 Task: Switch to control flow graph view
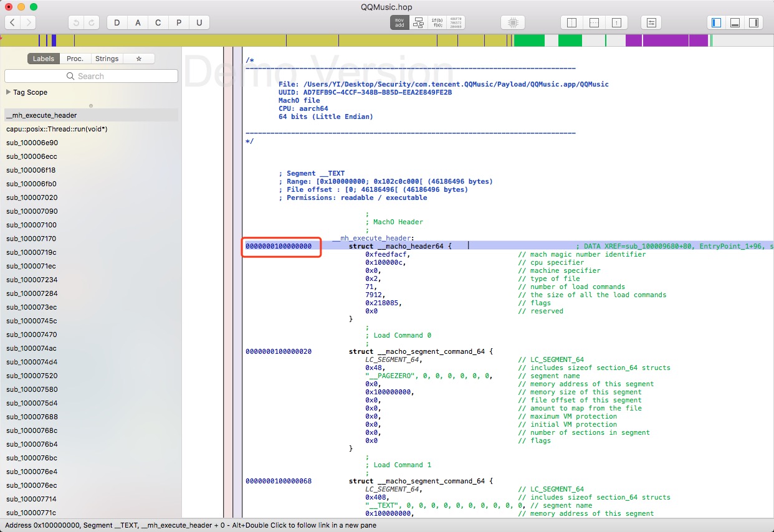tap(418, 22)
